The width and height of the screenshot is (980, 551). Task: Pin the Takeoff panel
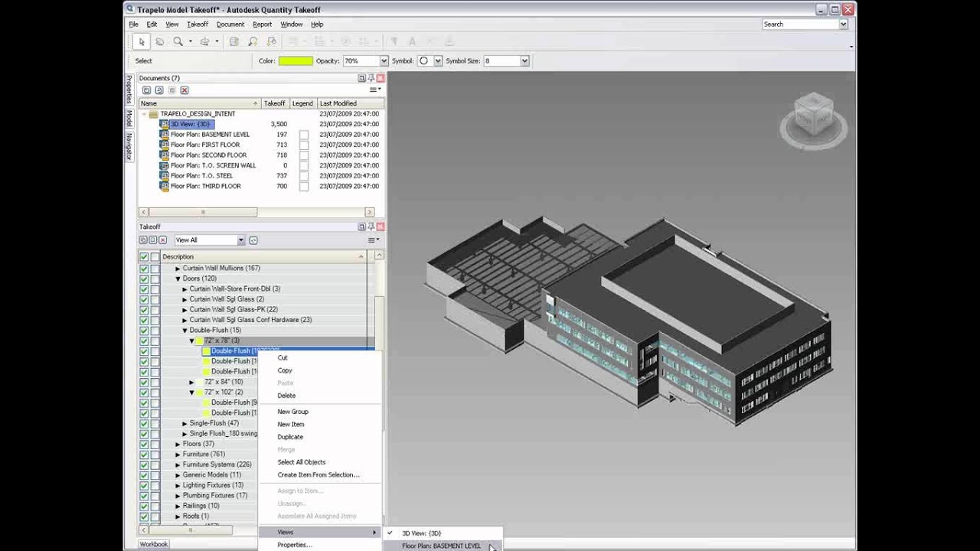click(x=371, y=227)
